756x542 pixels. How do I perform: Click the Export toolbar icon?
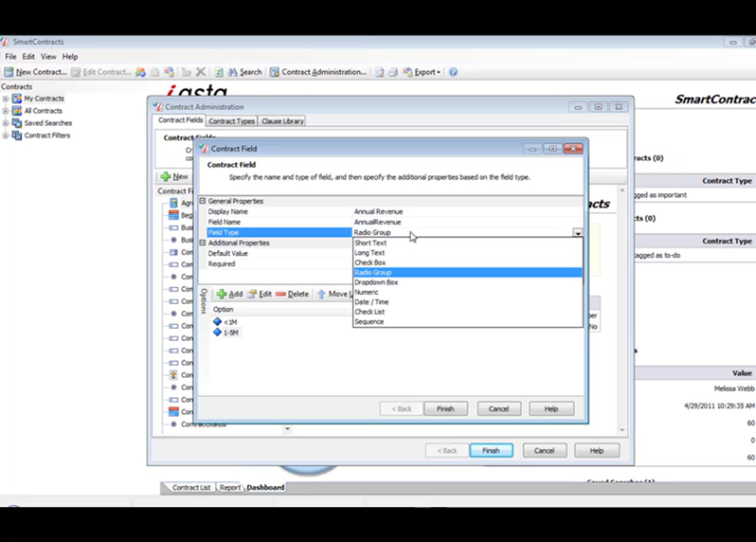(407, 72)
